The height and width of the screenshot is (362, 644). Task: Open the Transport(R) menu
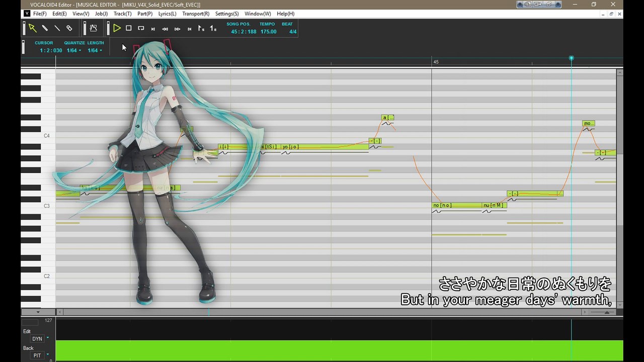196,14
